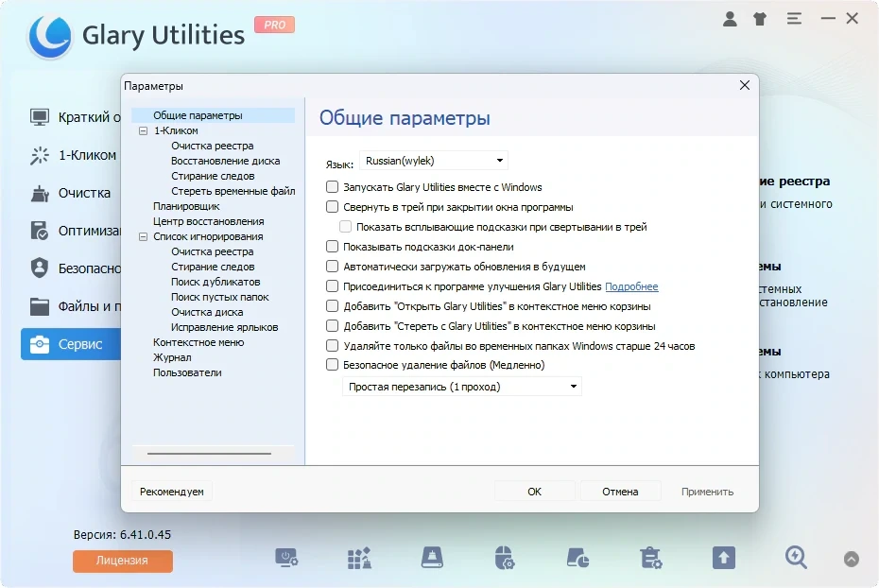
Task: Open the Язык language dropdown
Action: click(433, 161)
